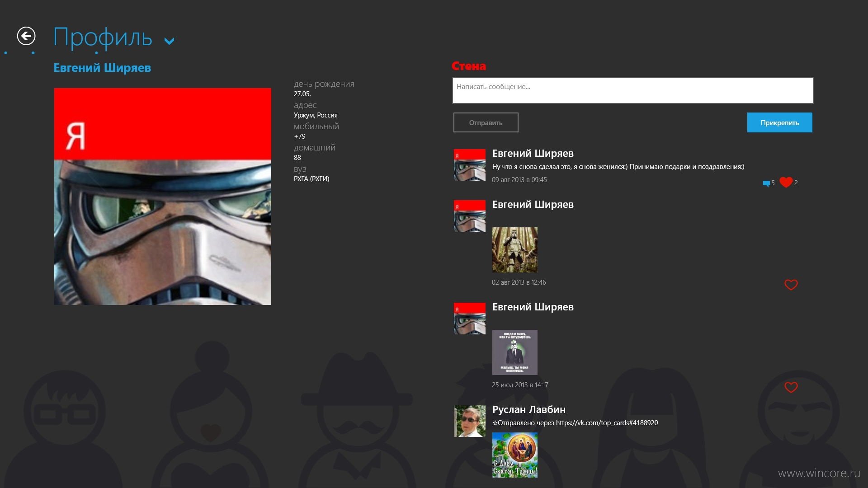Expand the Профиль title dropdown chevron
This screenshot has width=868, height=488.
[x=169, y=42]
